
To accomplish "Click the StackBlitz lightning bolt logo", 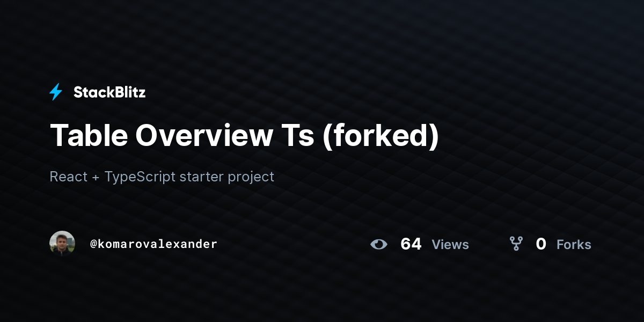I will click(56, 92).
